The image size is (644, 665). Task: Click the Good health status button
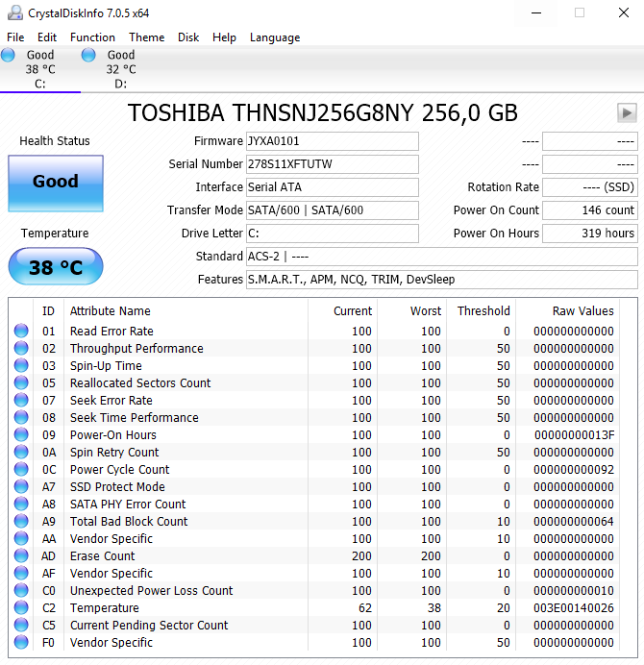pyautogui.click(x=56, y=184)
